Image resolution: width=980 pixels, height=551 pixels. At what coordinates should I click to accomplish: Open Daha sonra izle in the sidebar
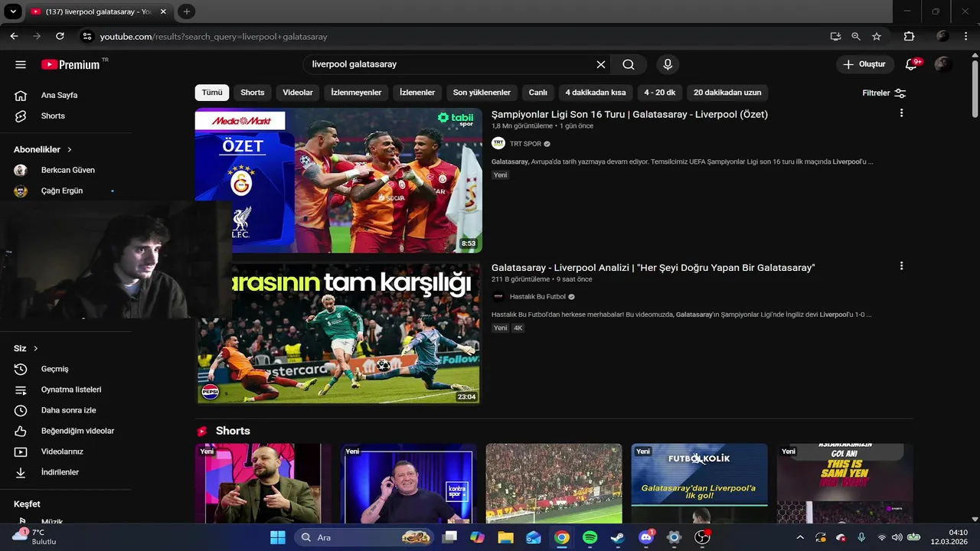pyautogui.click(x=69, y=410)
